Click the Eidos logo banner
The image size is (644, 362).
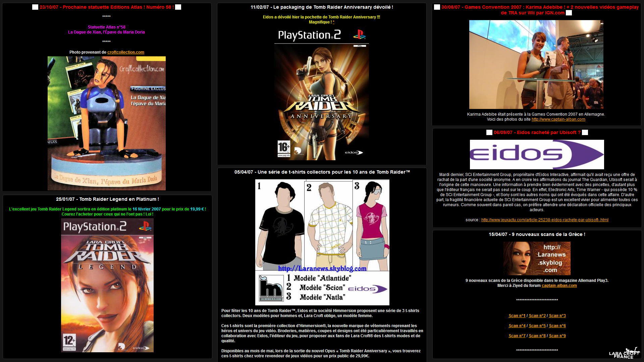pos(537,155)
